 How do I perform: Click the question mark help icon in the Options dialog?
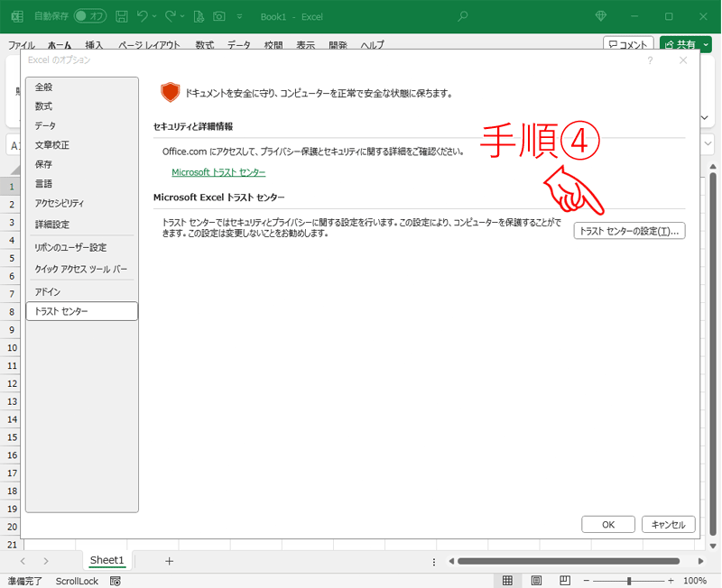pyautogui.click(x=650, y=60)
